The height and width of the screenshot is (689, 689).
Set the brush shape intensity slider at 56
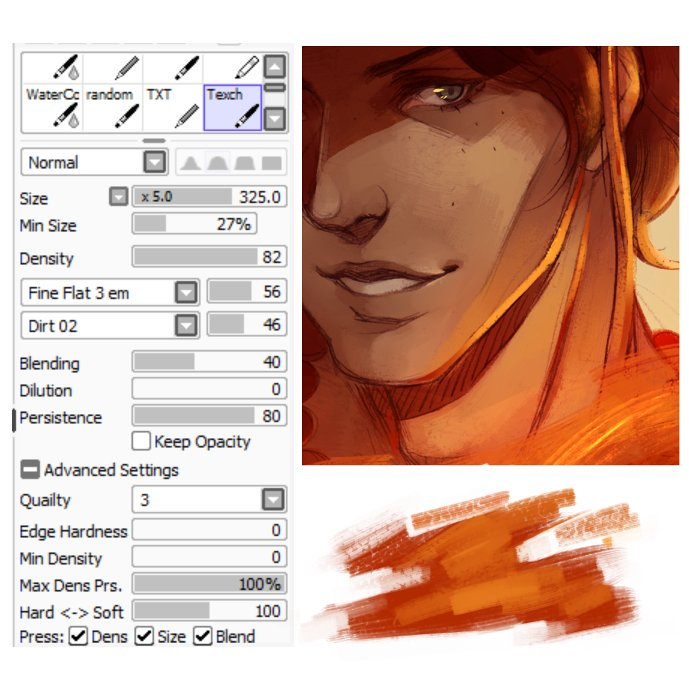pos(247,291)
